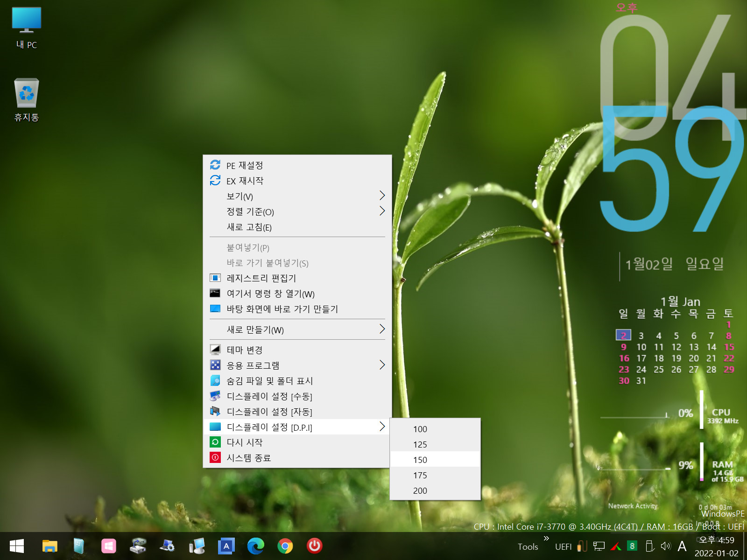Click the volume speaker tray icon

(x=666, y=546)
